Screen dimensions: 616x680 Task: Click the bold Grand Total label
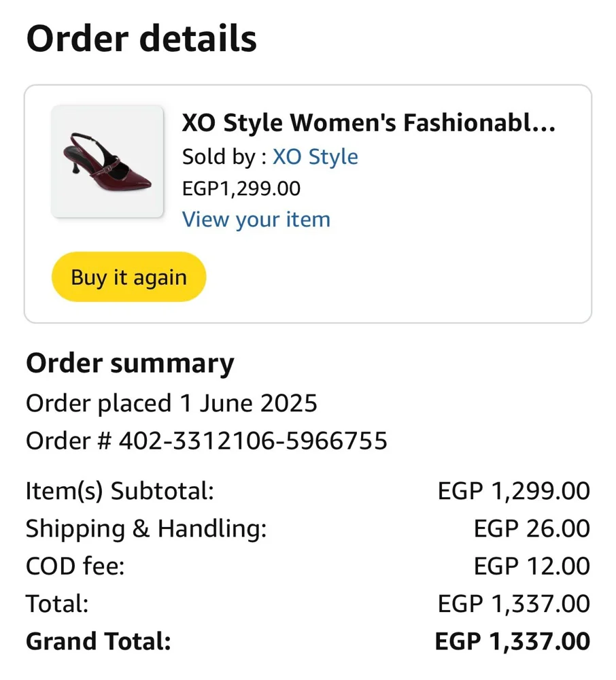pos(99,641)
